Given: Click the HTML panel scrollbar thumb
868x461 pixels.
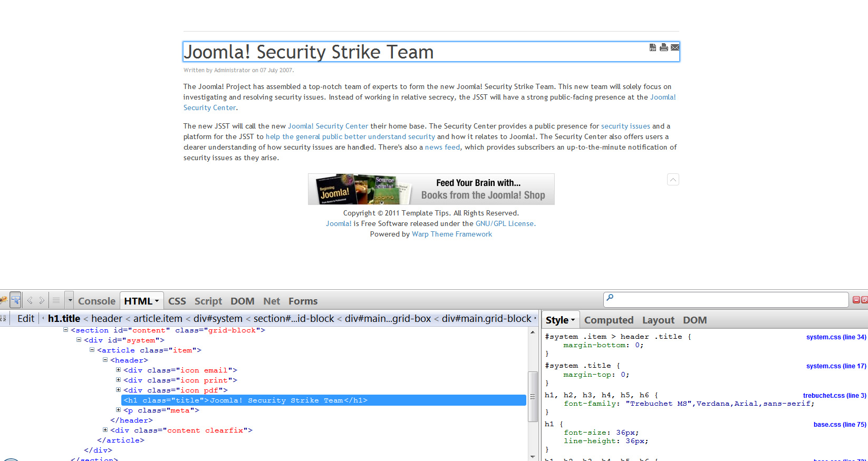Looking at the screenshot, I should [x=533, y=396].
